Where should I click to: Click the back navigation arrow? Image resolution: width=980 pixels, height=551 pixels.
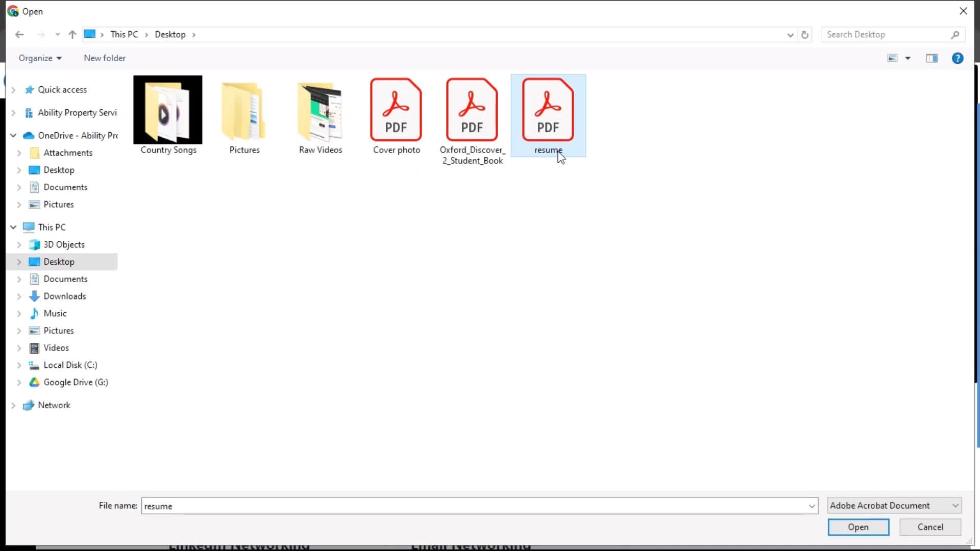tap(19, 34)
